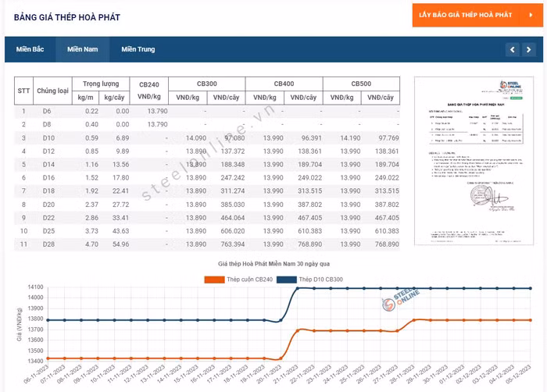The height and width of the screenshot is (392, 547).
Task: Click the CB300 column header
Action: point(207,84)
